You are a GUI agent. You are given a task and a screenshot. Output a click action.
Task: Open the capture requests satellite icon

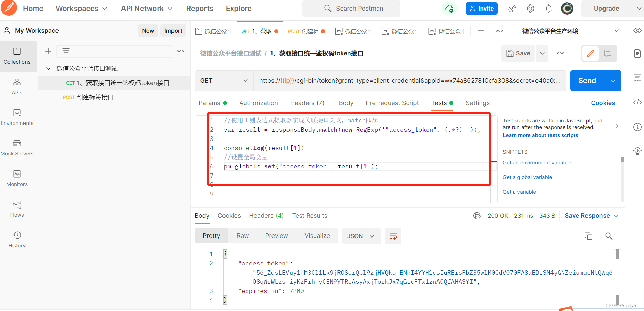point(512,9)
